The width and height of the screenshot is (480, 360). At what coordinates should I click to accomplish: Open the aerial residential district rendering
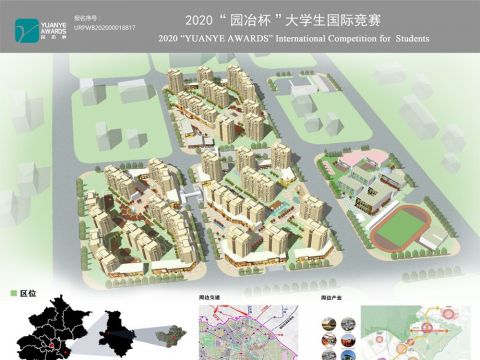pyautogui.click(x=240, y=173)
